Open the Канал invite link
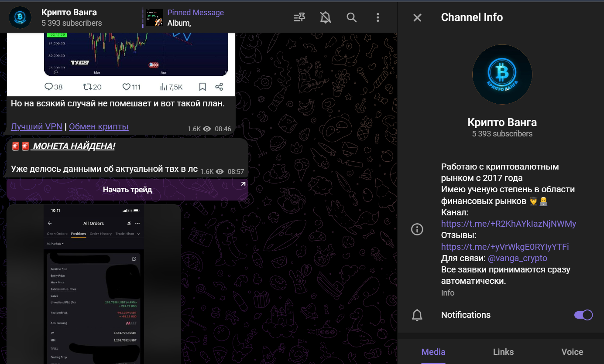 click(x=508, y=224)
